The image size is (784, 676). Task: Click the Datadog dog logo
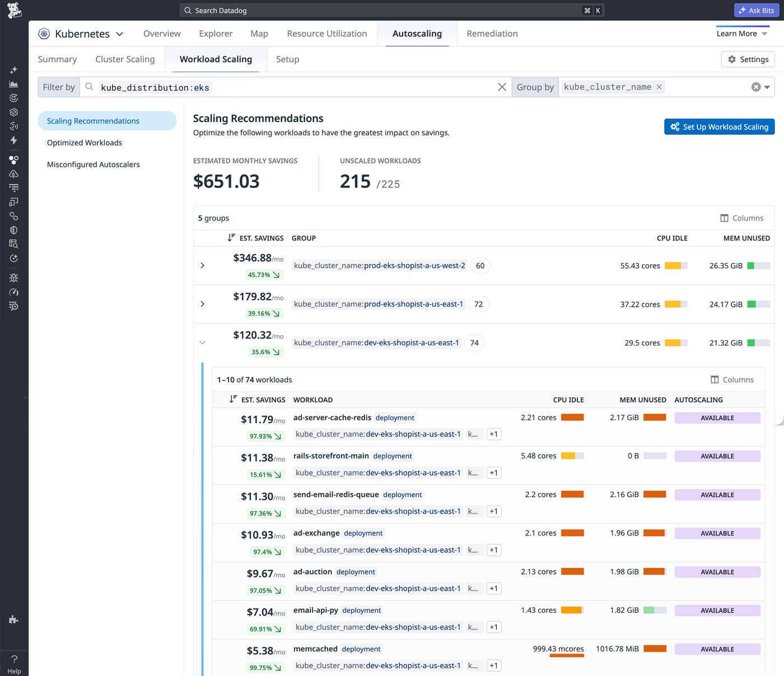pyautogui.click(x=14, y=10)
